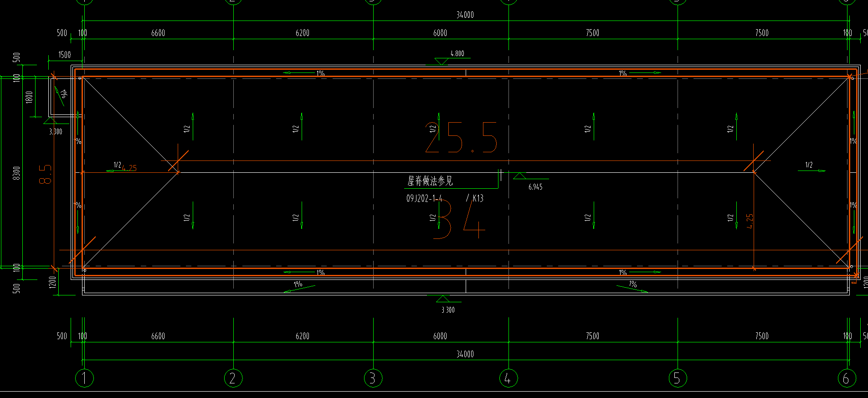The height and width of the screenshot is (398, 868).
Task: Click the top 6000 dimension text
Action: (440, 33)
